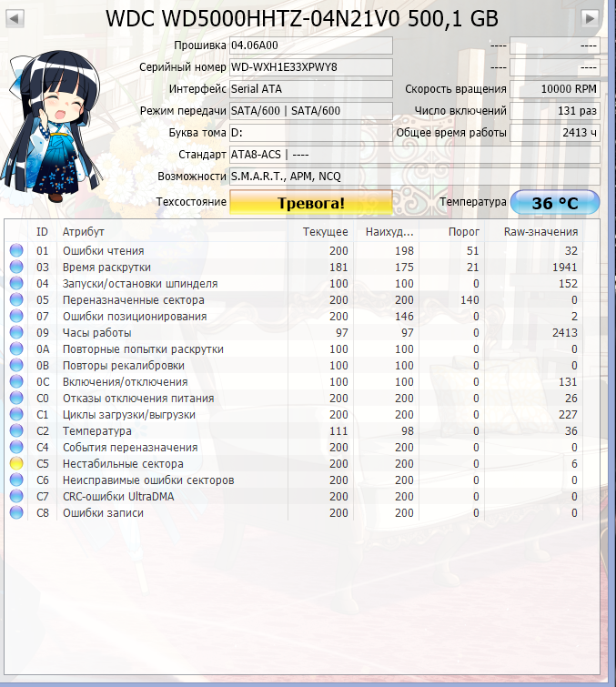Click raw value 6 of Нестабильные сектора

tap(574, 463)
